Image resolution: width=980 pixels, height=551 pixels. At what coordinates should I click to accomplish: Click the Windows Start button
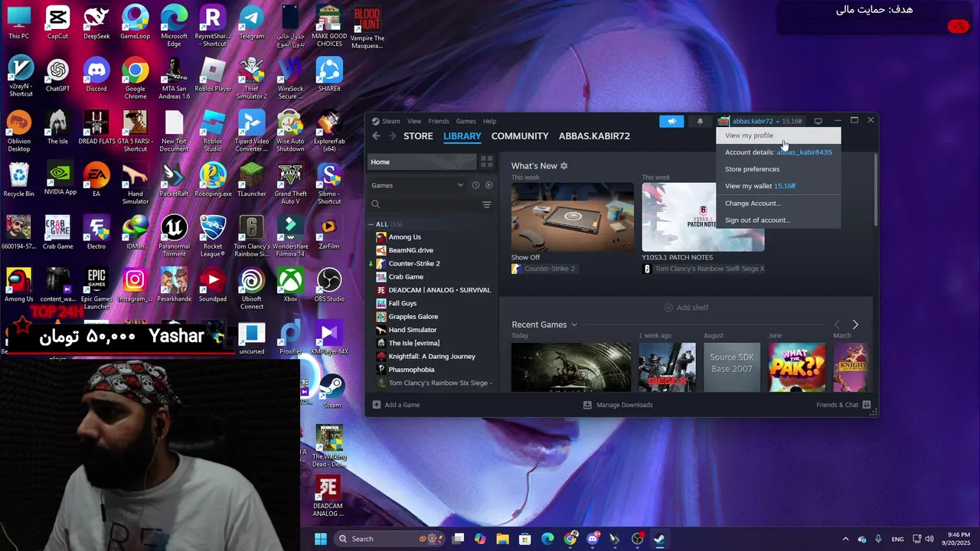321,539
